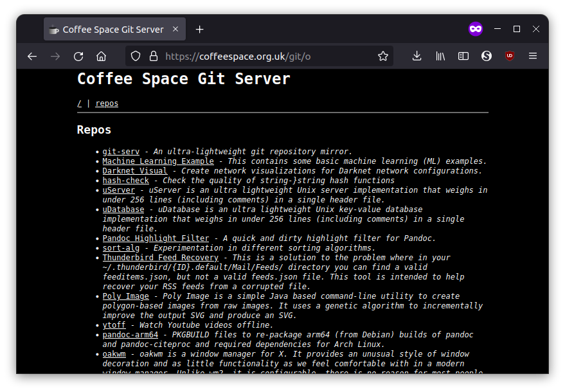This screenshot has width=565, height=392.
Task: Open Machine Learning Example repository
Action: (158, 161)
